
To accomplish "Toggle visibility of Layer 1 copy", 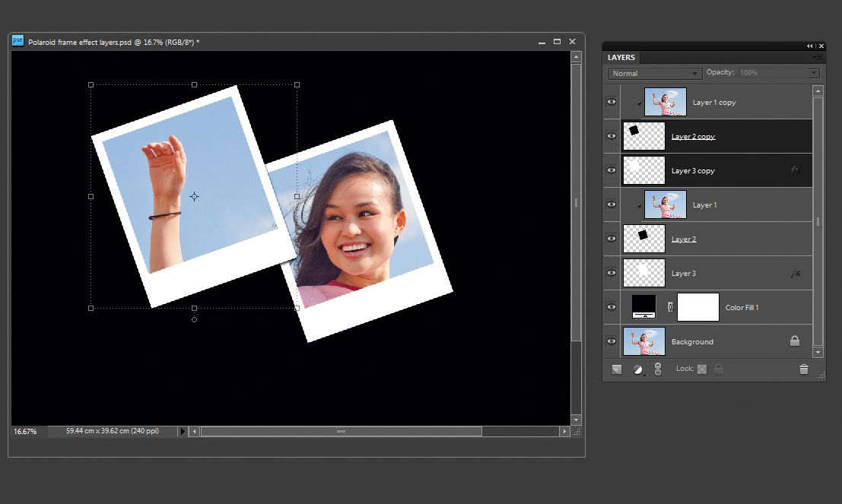I will [611, 102].
